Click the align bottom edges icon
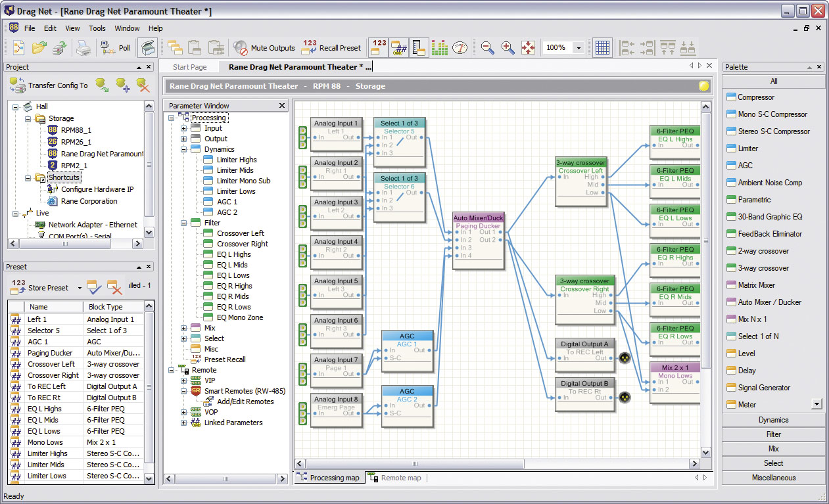Screen dimensions: 829x504 [688, 48]
